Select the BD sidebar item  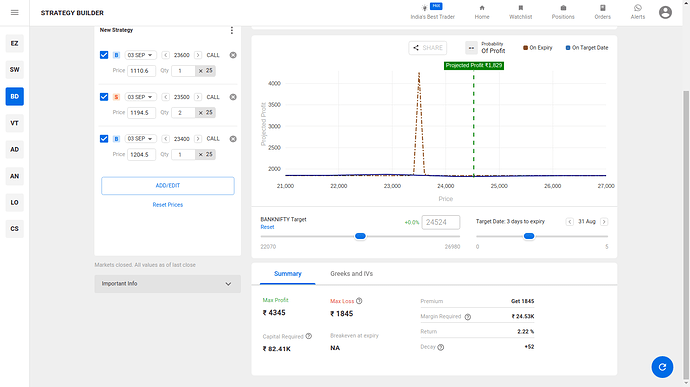point(15,96)
